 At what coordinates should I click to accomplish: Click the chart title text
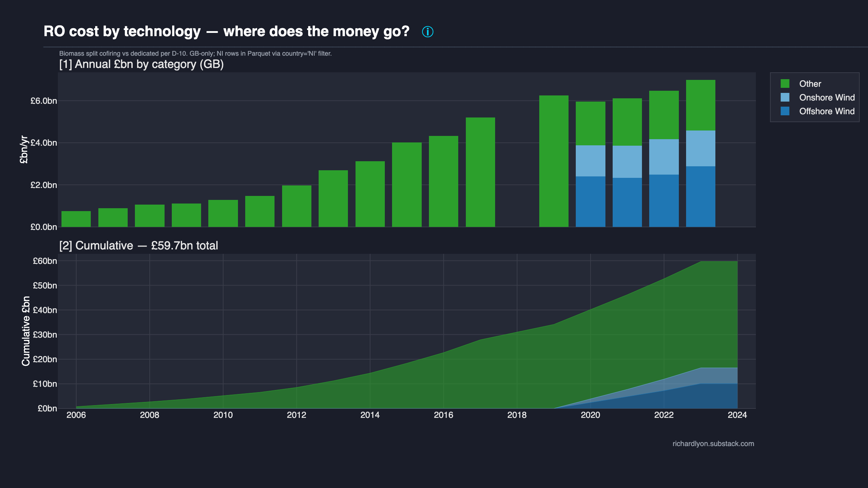(x=227, y=31)
